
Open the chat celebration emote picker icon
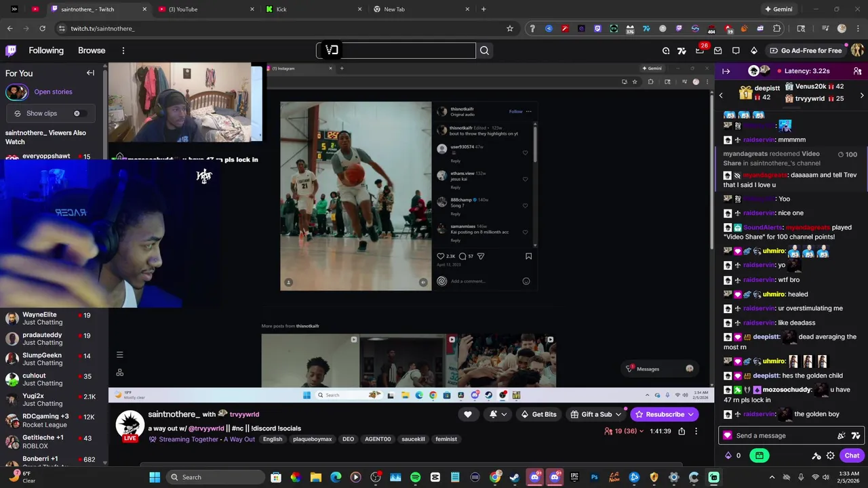pos(842,436)
